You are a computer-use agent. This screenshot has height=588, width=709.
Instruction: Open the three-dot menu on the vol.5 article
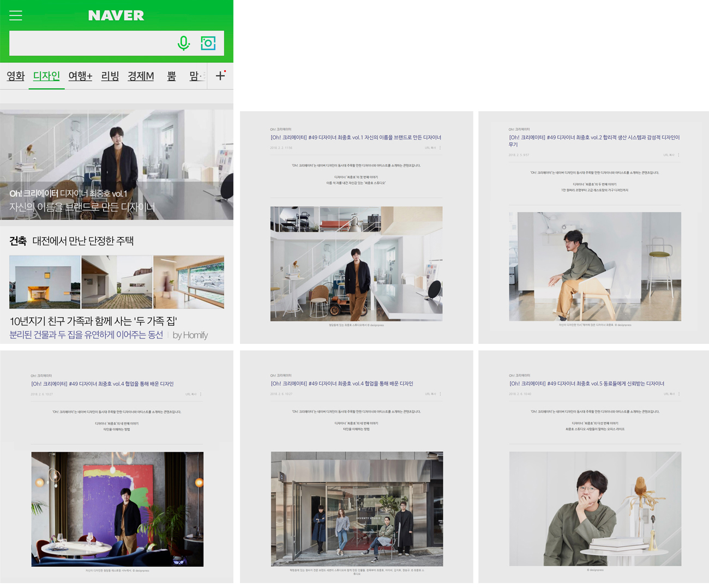point(678,393)
